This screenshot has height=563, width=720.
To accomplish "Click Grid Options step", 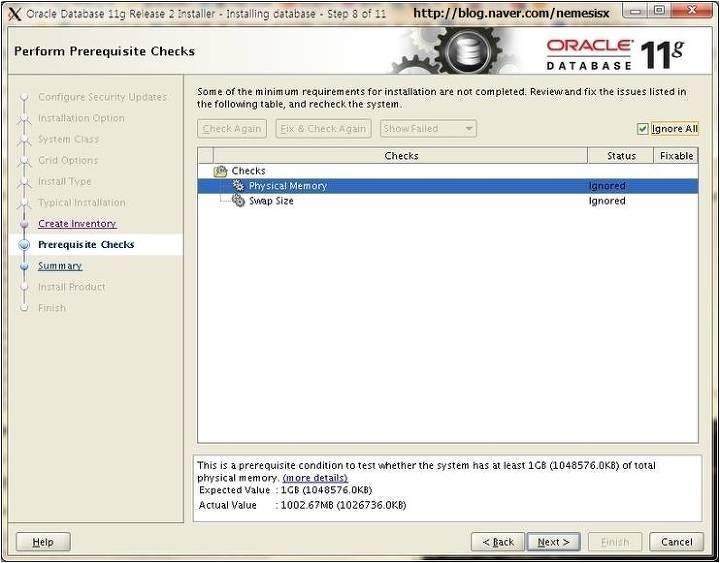I will click(x=68, y=160).
